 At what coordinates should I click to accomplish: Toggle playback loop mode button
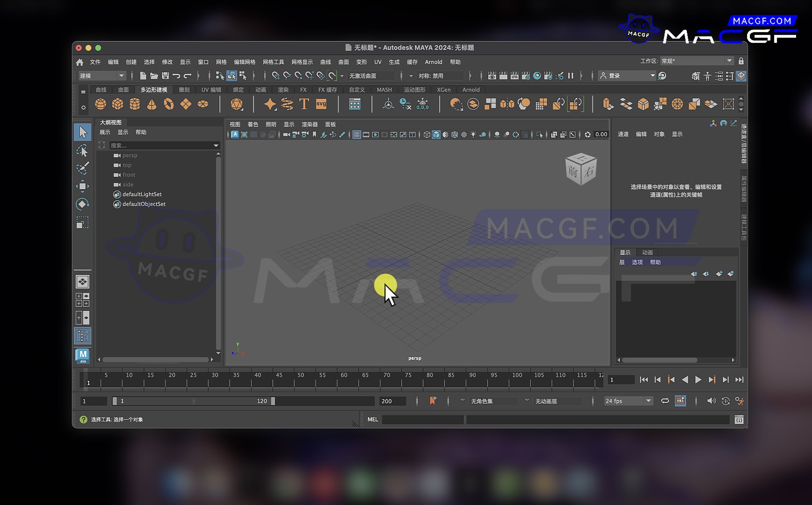coord(665,401)
